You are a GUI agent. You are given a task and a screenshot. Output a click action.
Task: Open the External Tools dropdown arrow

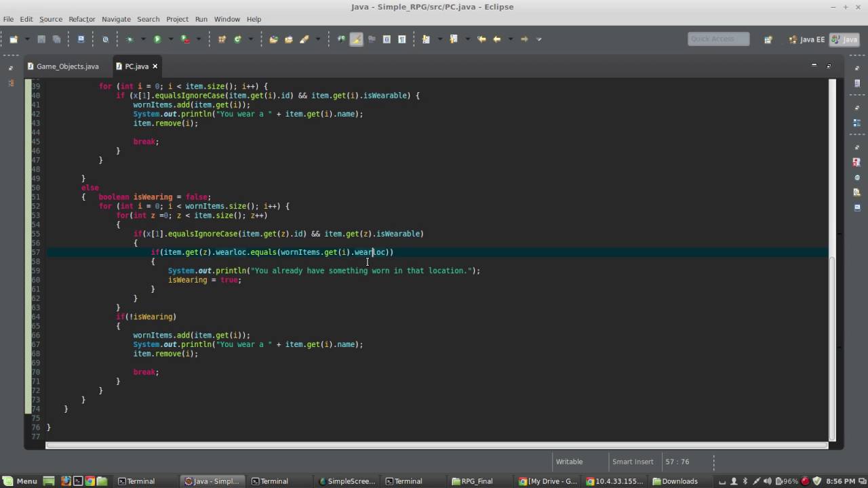pos(198,39)
